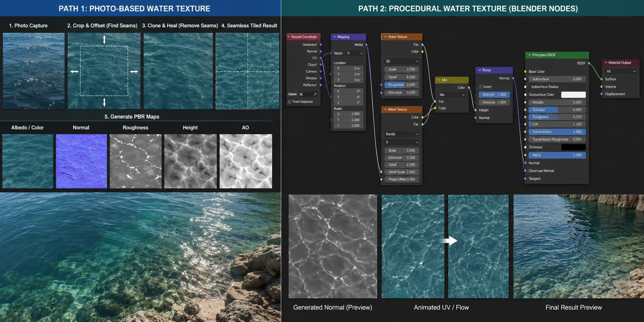Adjust the Alpha slider in Principled BSDF
The height and width of the screenshot is (322, 644).
557,155
